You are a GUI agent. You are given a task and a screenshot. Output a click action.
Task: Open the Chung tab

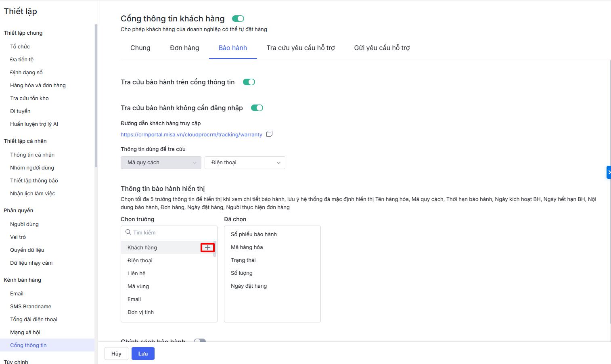coord(140,48)
